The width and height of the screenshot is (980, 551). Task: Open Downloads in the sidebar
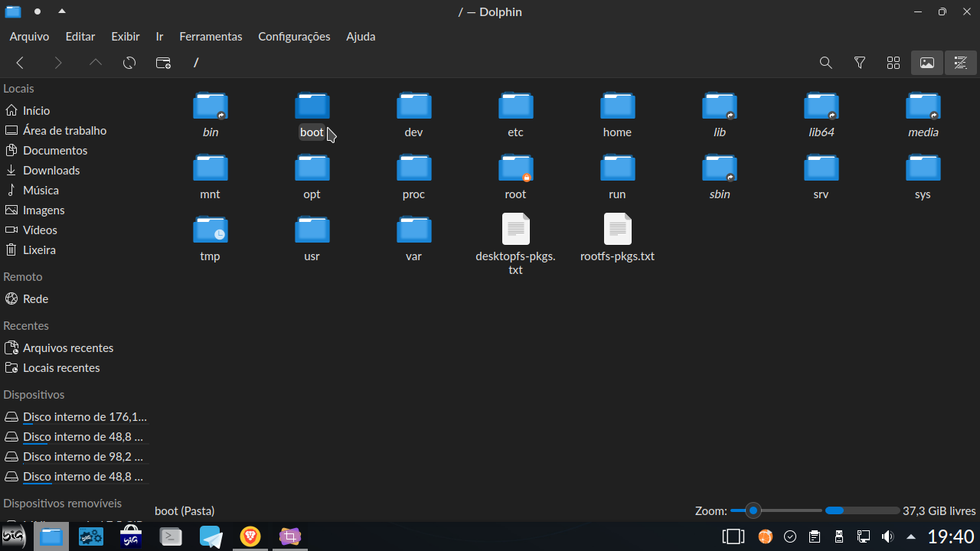click(75, 170)
